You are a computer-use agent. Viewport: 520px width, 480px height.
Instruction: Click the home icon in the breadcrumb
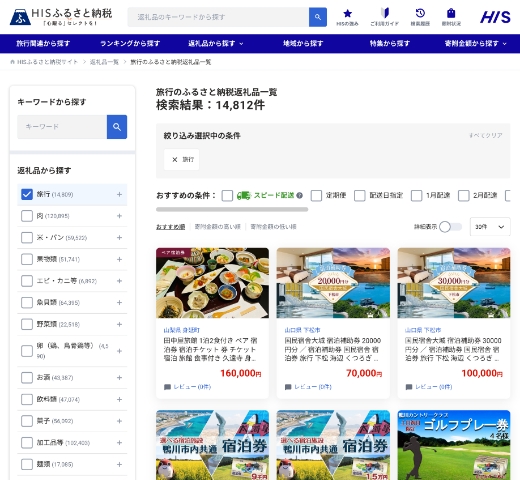(12, 62)
